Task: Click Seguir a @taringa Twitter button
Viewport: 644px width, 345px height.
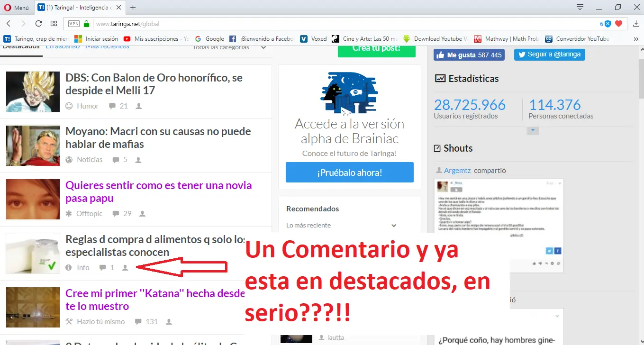Action: tap(550, 54)
